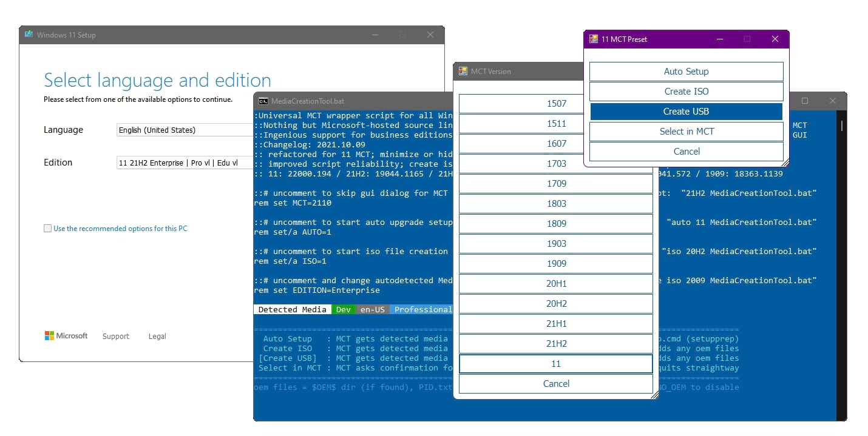Click the 21H1 version button
This screenshot has width=868, height=436.
click(556, 324)
